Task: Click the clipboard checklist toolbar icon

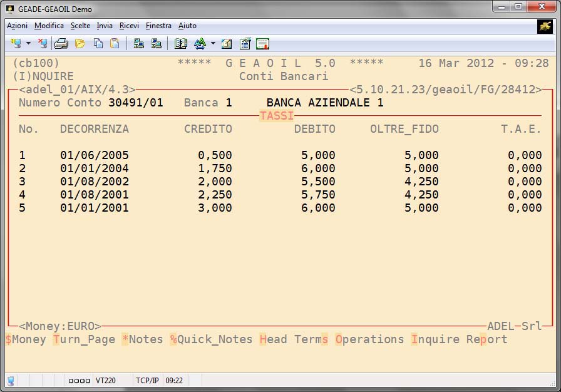Action: 245,43
